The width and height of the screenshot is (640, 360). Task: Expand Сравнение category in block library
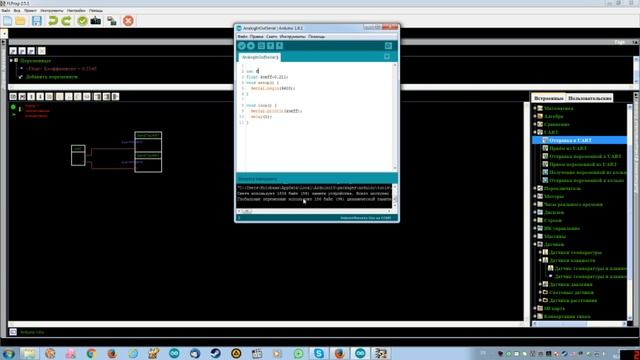tap(535, 124)
